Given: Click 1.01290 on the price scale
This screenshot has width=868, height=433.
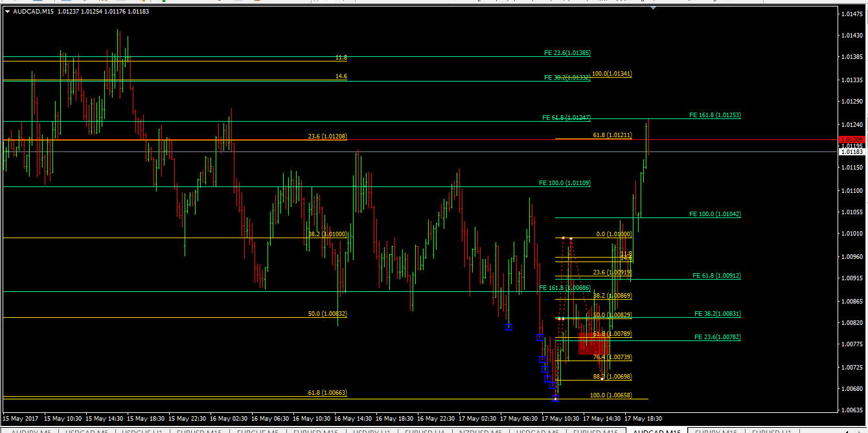Looking at the screenshot, I should click(852, 102).
